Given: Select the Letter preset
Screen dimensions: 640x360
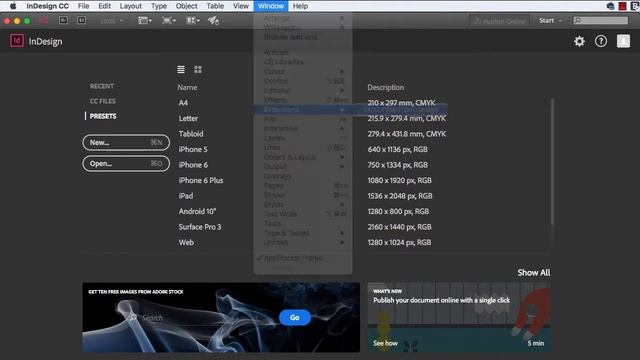Looking at the screenshot, I should [188, 119].
